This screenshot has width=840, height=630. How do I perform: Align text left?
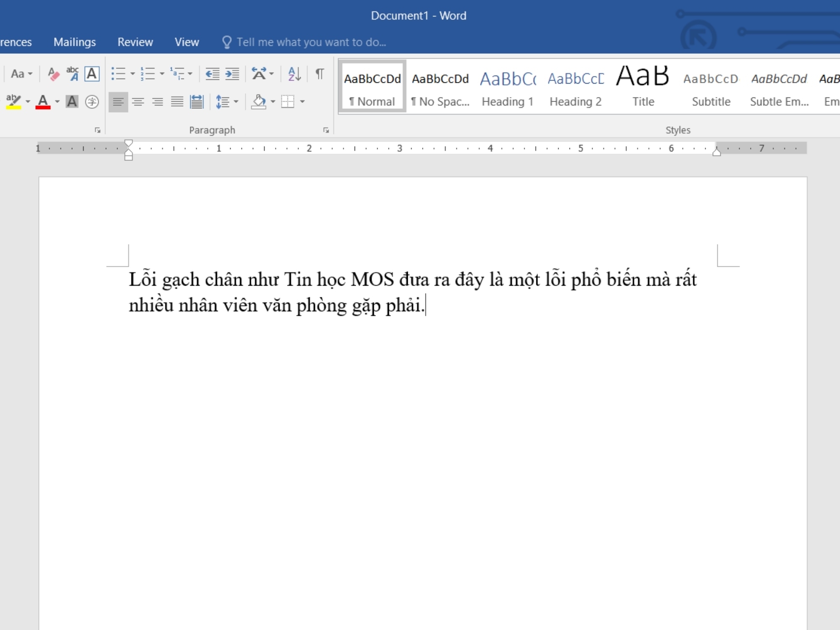[118, 102]
